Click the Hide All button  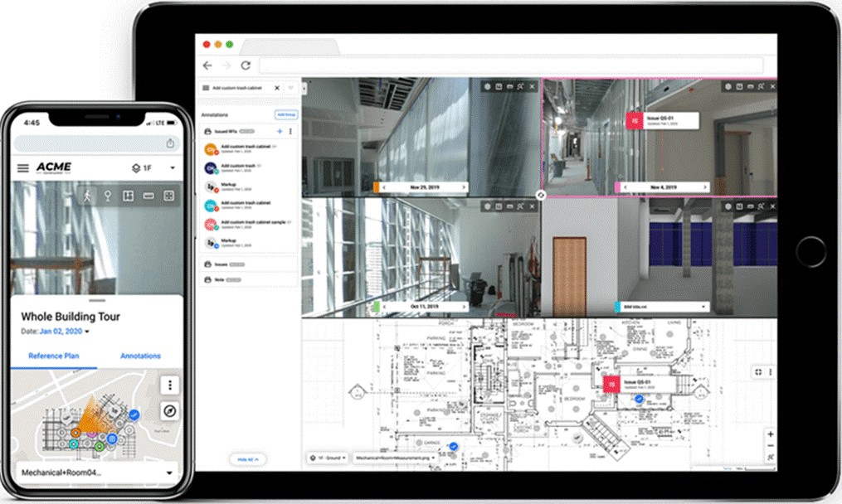pos(248,458)
